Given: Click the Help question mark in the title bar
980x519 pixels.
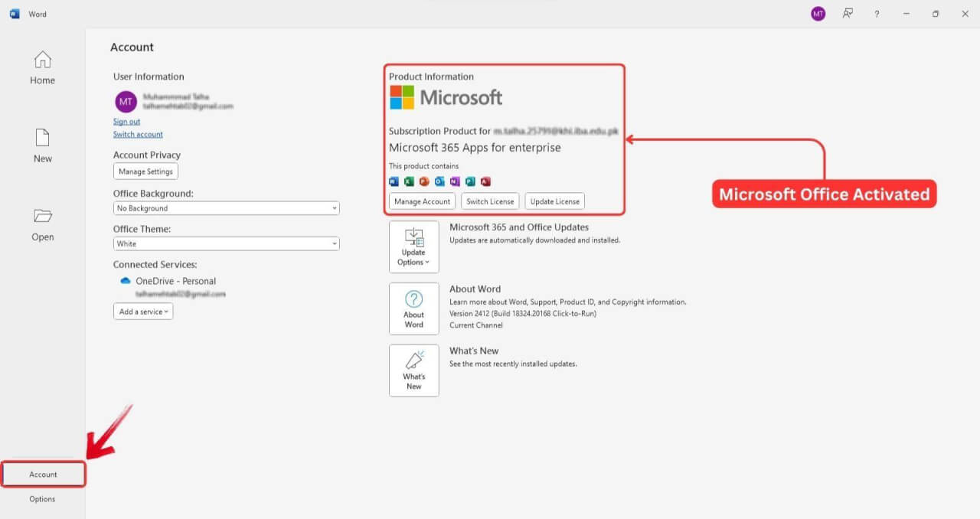Looking at the screenshot, I should click(x=876, y=13).
